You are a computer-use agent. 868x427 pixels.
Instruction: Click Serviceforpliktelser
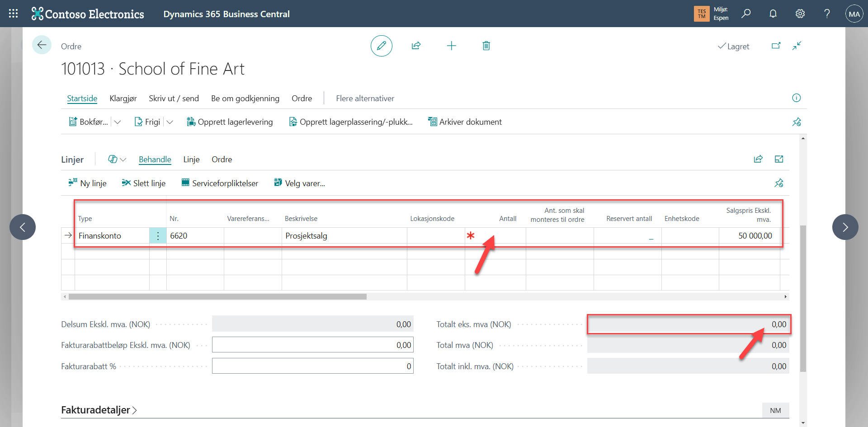(x=220, y=183)
